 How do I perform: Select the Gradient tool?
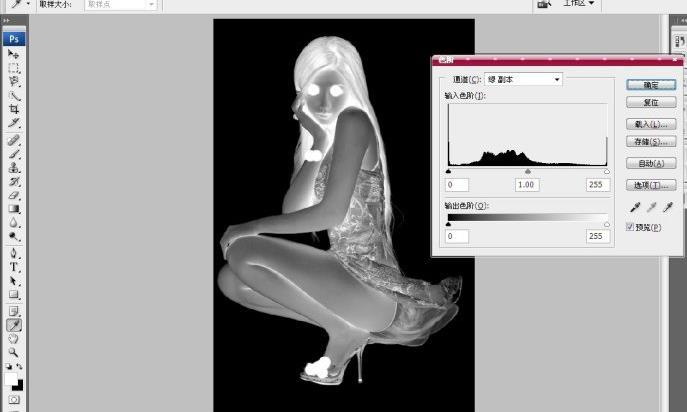(x=13, y=209)
